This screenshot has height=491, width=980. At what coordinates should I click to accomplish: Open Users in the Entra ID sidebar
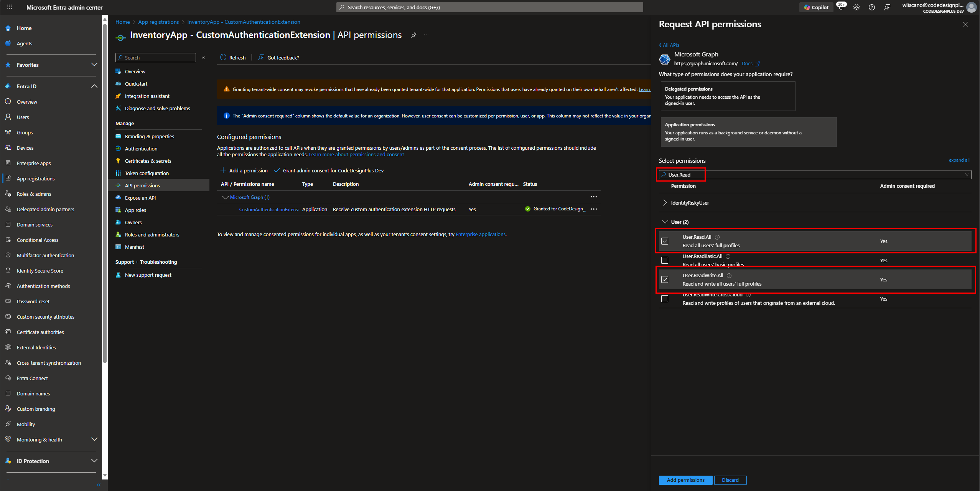23,117
